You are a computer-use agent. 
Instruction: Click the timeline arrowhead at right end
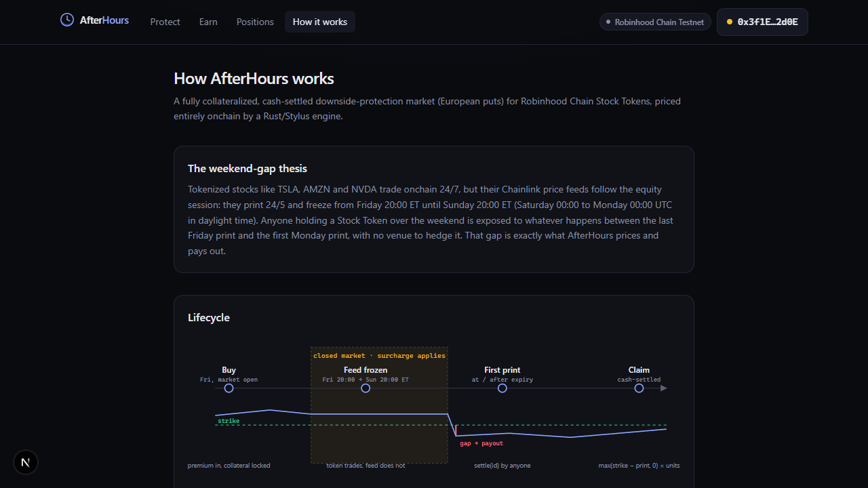coord(664,388)
